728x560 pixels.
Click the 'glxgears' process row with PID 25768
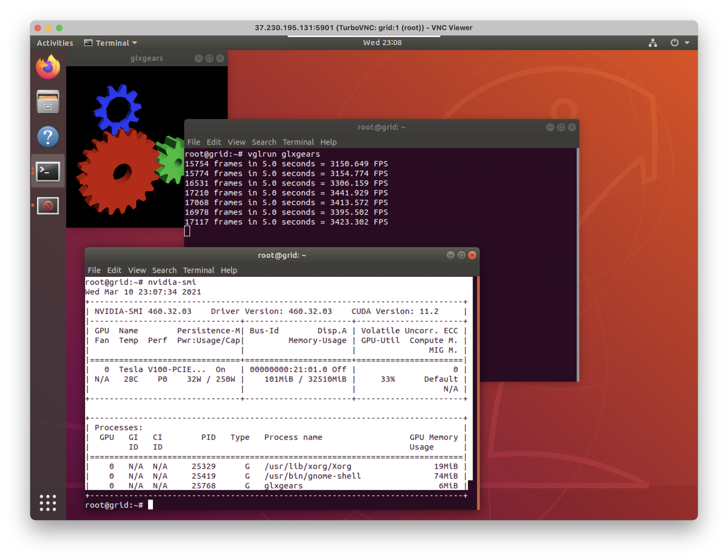click(x=276, y=486)
